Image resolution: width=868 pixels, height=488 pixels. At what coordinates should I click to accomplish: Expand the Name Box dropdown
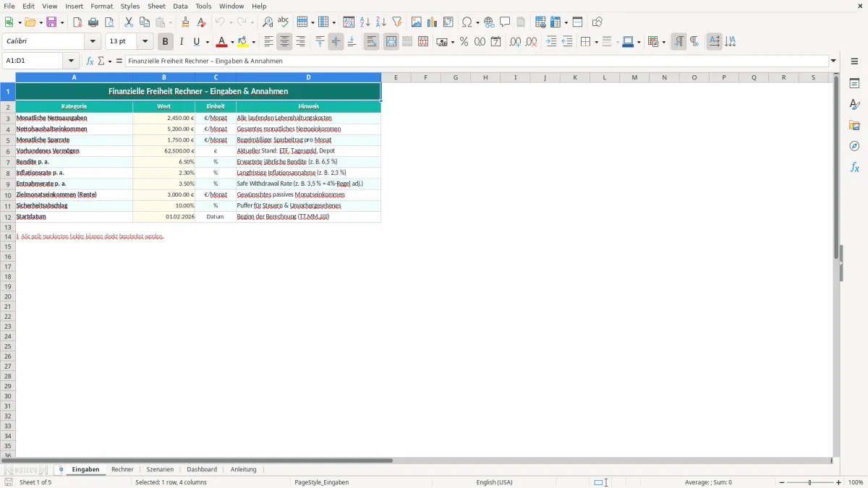(x=71, y=61)
